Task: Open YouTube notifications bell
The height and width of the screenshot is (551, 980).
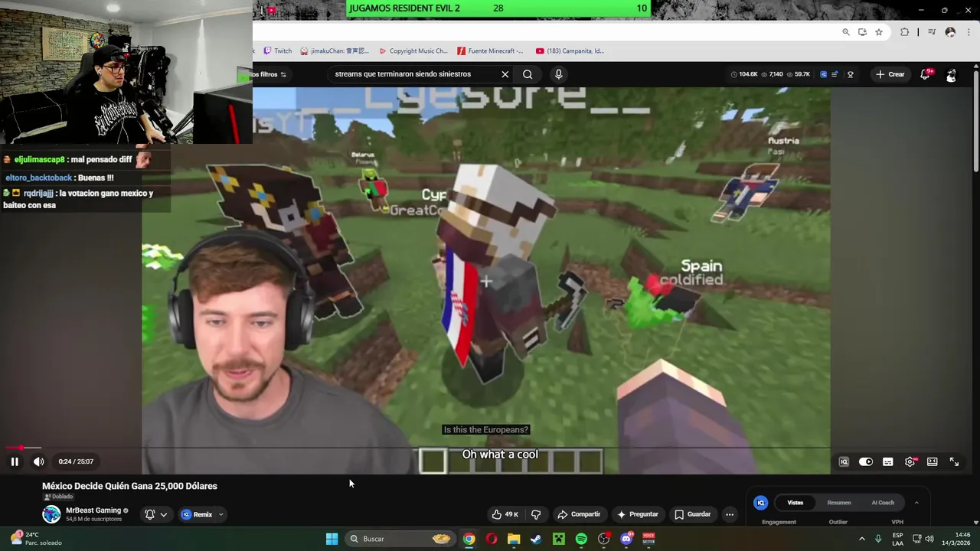Action: 926,74
